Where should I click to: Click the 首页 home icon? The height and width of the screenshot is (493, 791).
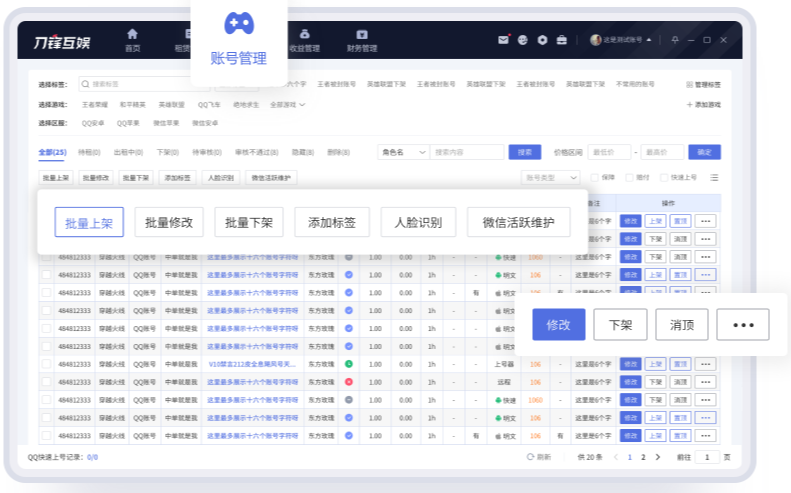[x=132, y=34]
